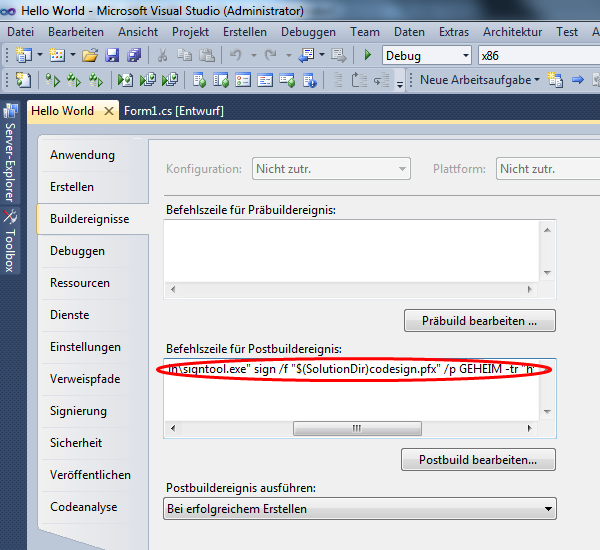The image size is (600, 550).
Task: Click the Postbuild bearbeiten button
Action: [x=478, y=460]
